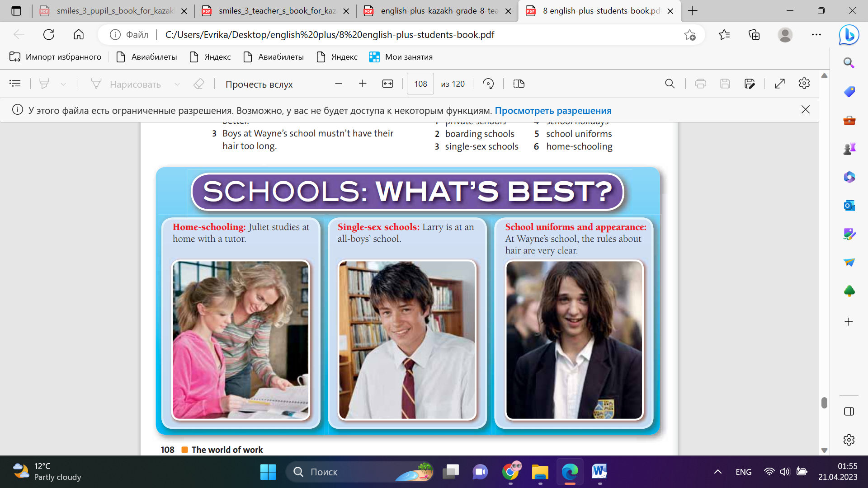Click the page number field showing 108
Screen dimensions: 868x488
coord(420,84)
